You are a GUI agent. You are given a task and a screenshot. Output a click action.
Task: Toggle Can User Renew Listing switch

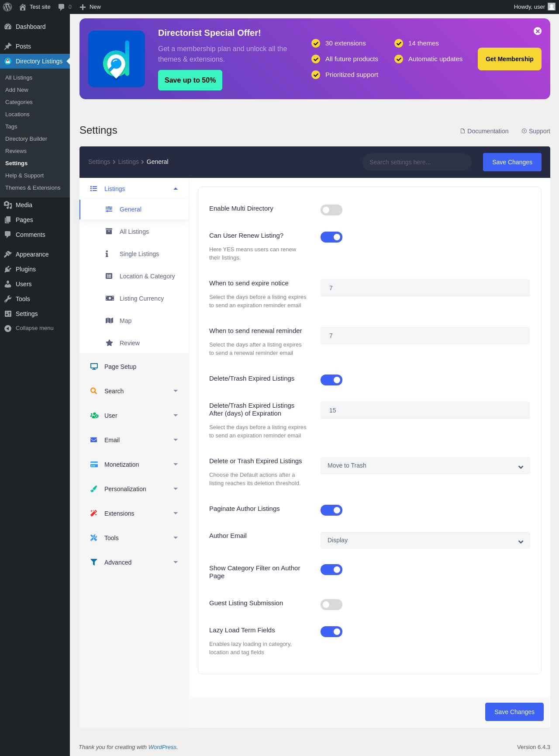pyautogui.click(x=331, y=237)
